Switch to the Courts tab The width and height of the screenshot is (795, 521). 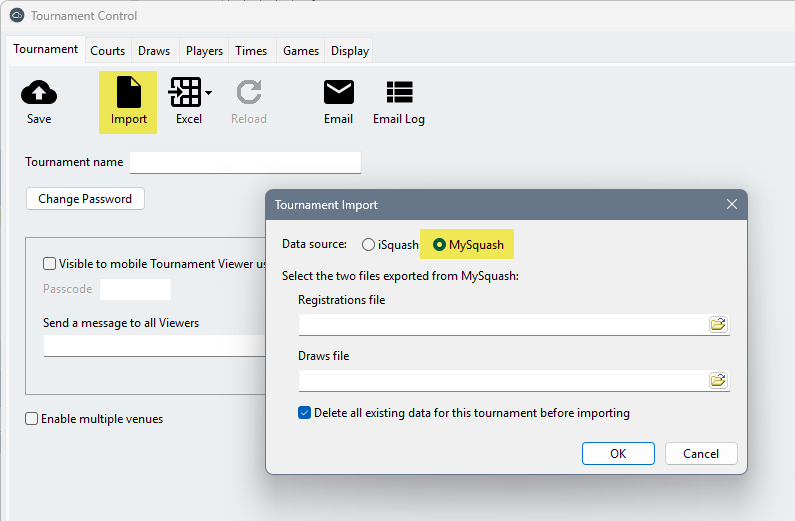(x=108, y=51)
